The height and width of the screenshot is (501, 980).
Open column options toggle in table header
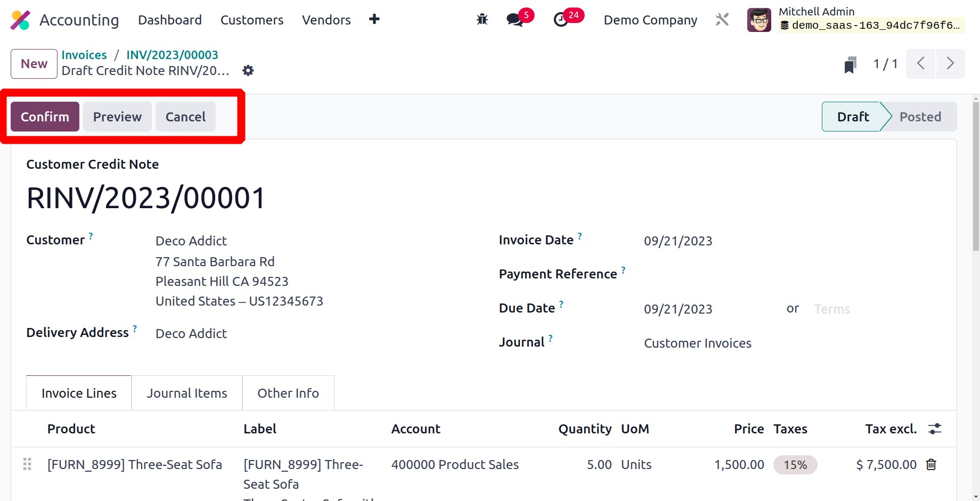pyautogui.click(x=935, y=429)
